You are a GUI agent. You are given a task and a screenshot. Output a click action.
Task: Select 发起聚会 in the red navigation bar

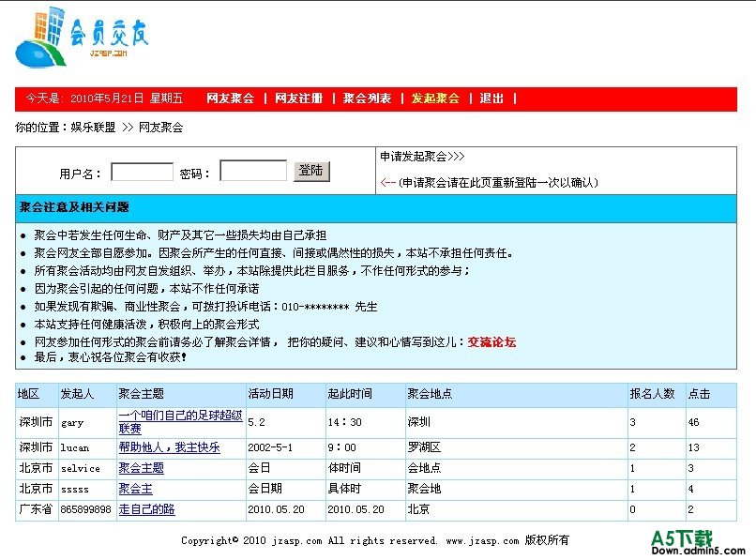tap(435, 98)
